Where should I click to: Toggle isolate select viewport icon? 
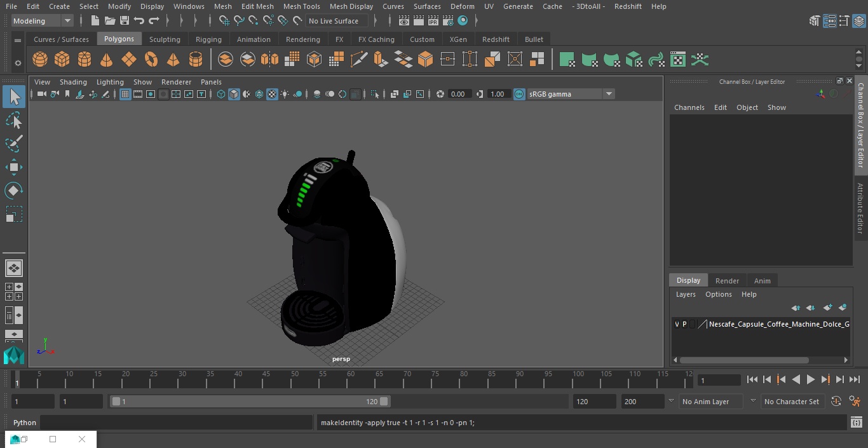point(375,94)
